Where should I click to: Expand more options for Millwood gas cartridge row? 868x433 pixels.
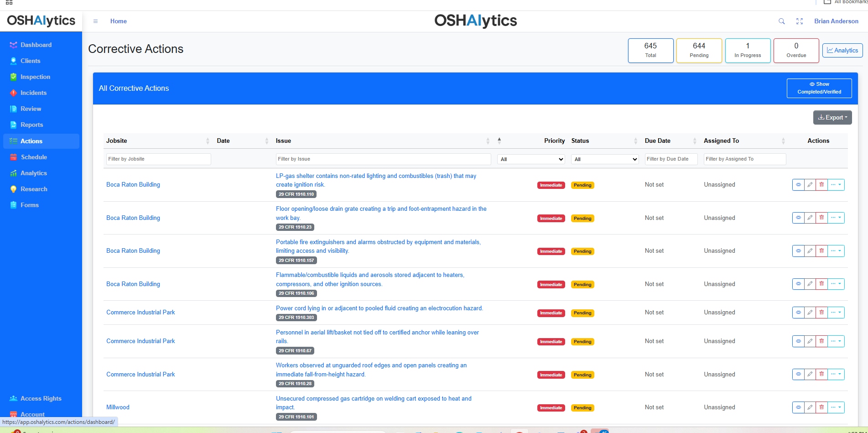(836, 407)
